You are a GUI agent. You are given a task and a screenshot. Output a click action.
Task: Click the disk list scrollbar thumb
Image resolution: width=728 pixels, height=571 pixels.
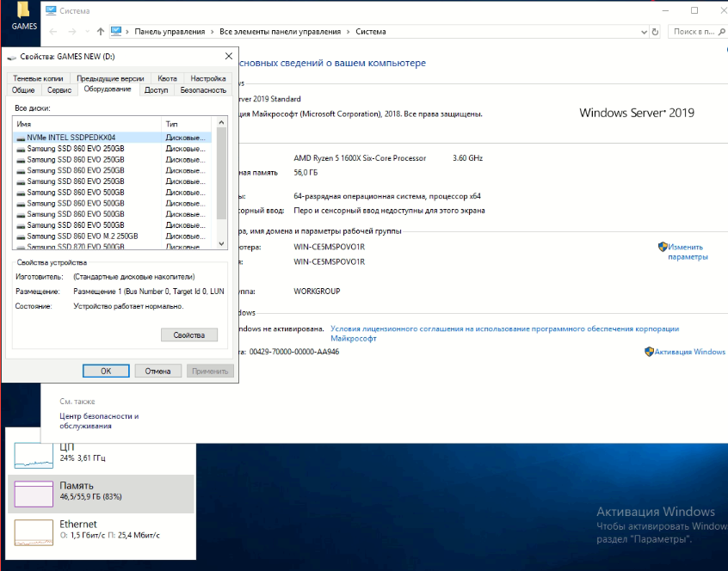pyautogui.click(x=221, y=174)
